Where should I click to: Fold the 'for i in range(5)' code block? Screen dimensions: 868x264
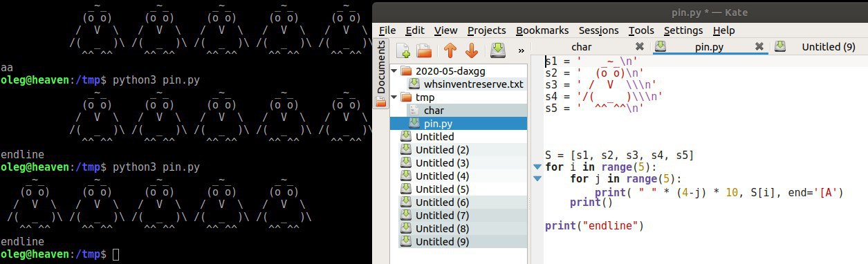[538, 167]
